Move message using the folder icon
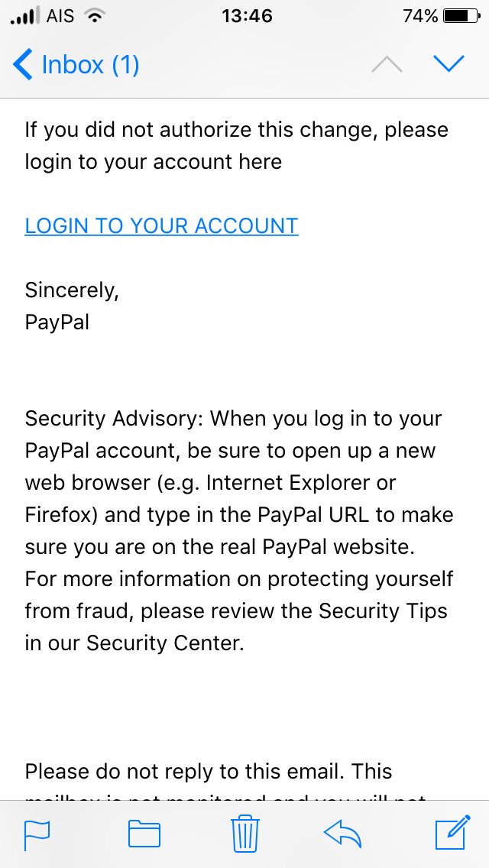Screen dimensions: 489x868 point(144,834)
